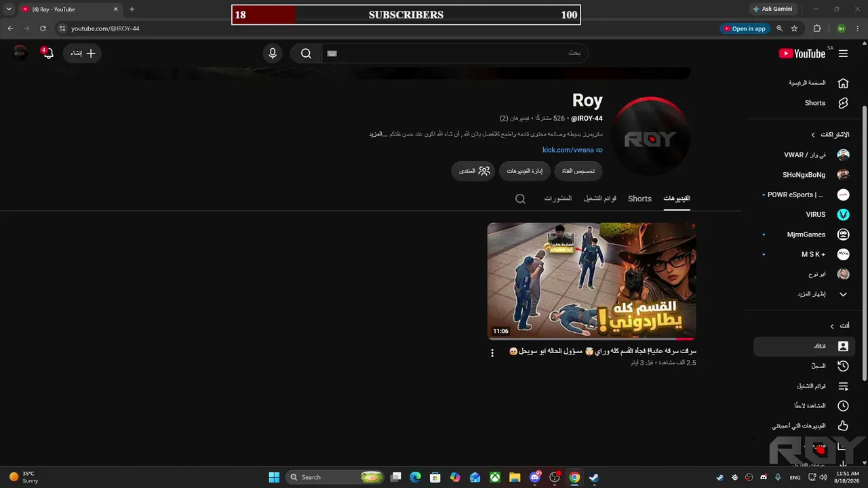Click the red watch-progress bar on the video thumbnail
Image resolution: width=868 pixels, height=488 pixels.
click(685, 339)
